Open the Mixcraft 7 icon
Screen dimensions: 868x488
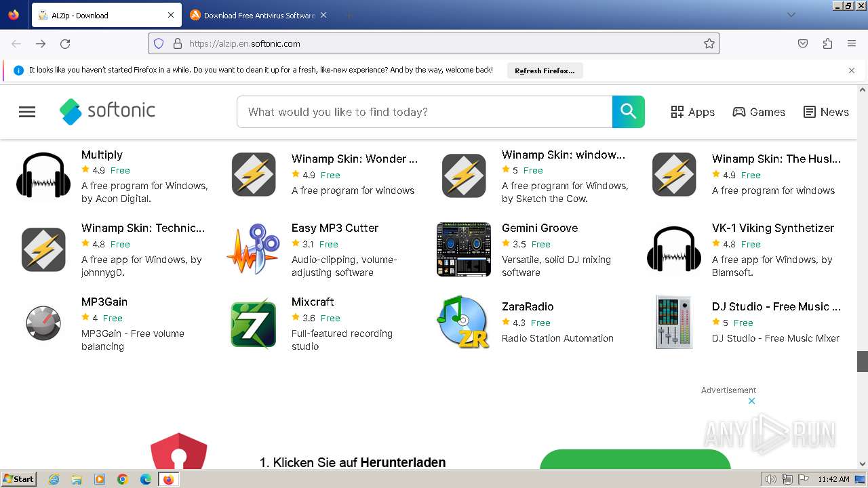[254, 323]
